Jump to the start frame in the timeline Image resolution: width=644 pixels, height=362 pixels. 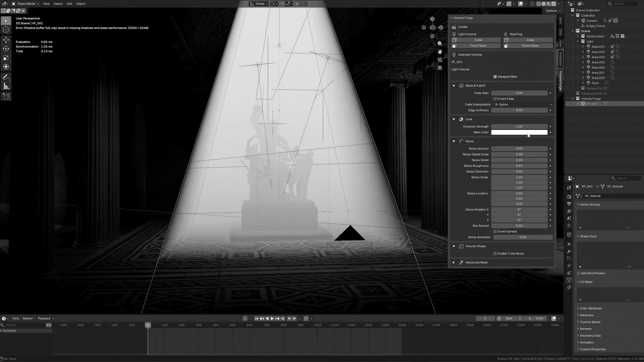pyautogui.click(x=257, y=318)
